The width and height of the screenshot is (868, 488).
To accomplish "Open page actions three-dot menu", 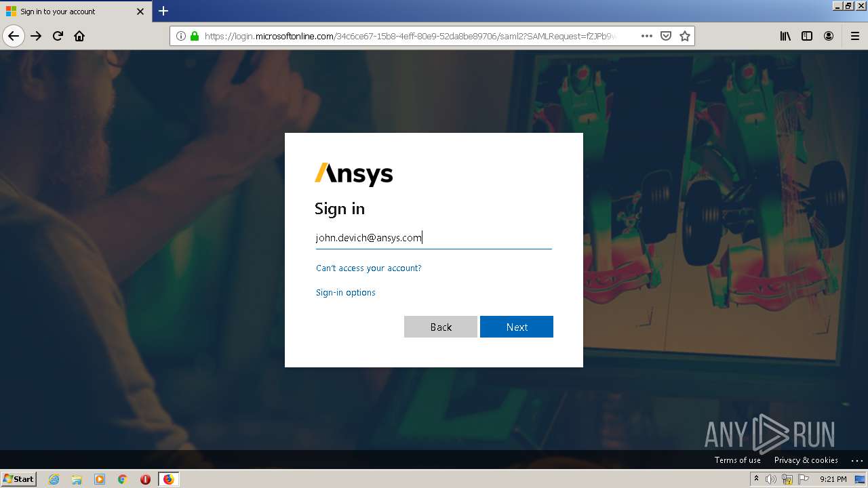I will (647, 36).
